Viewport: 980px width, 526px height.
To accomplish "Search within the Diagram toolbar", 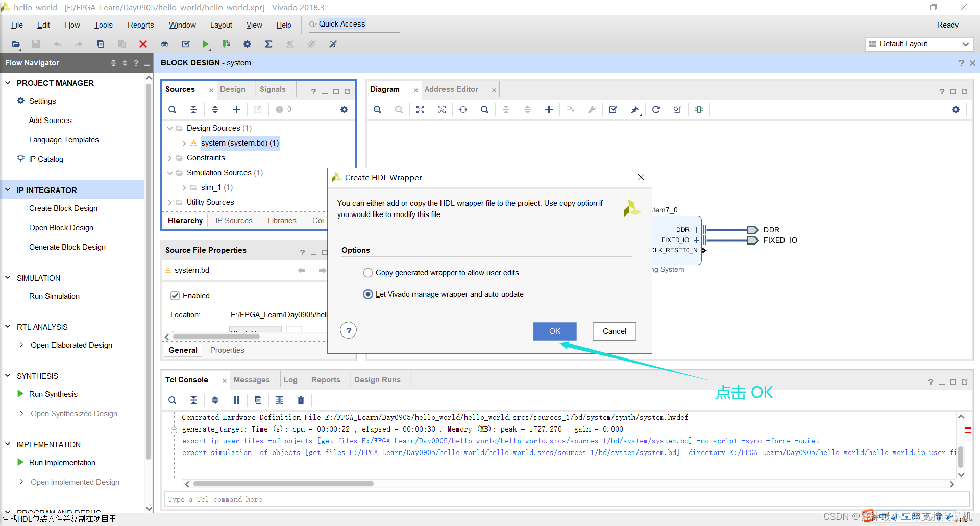I will point(484,109).
